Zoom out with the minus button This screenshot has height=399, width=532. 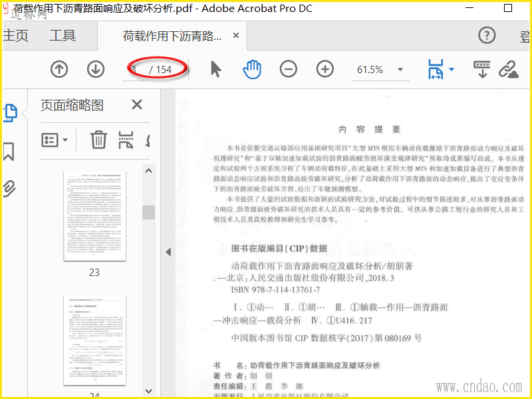[289, 69]
